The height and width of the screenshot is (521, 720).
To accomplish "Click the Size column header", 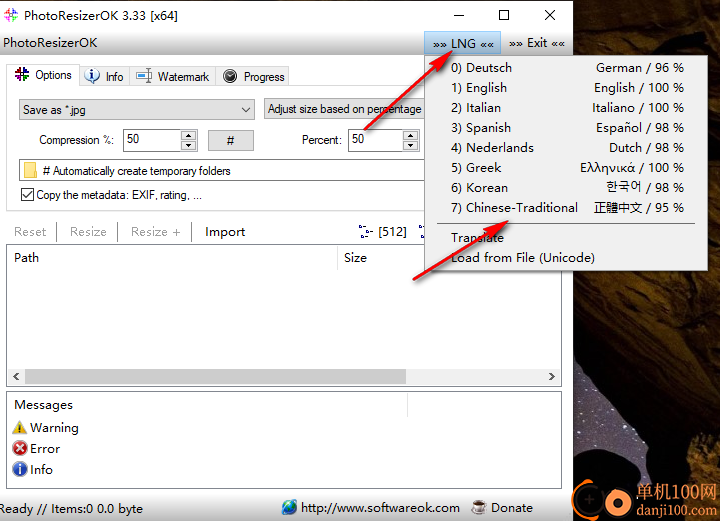I will 381,258.
